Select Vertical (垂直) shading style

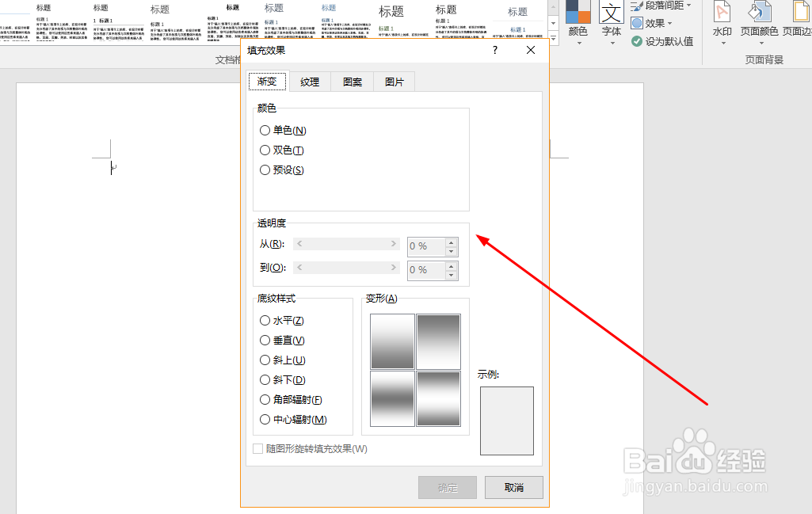282,340
